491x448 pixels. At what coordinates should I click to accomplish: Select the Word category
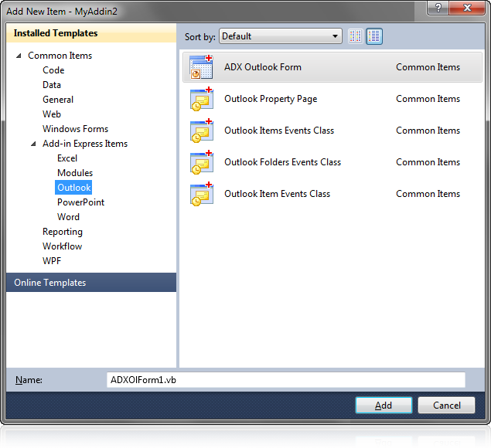[68, 217]
